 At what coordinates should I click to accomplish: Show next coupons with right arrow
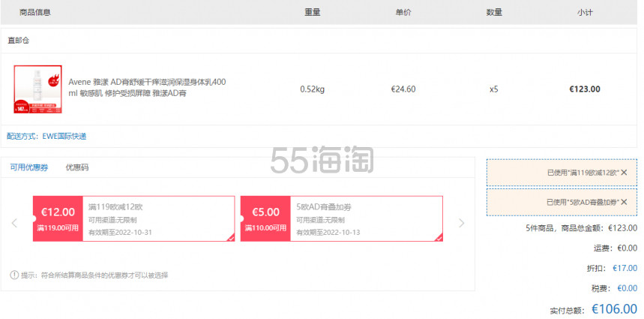click(x=462, y=223)
